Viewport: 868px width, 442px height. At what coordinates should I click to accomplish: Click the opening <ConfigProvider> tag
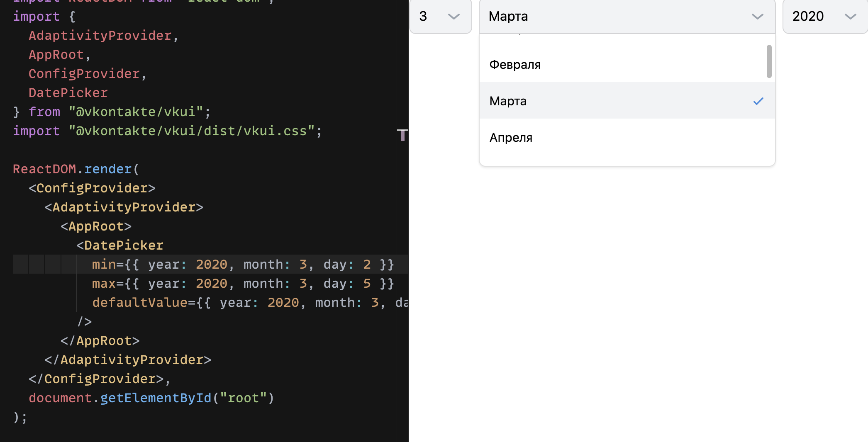[92, 188]
